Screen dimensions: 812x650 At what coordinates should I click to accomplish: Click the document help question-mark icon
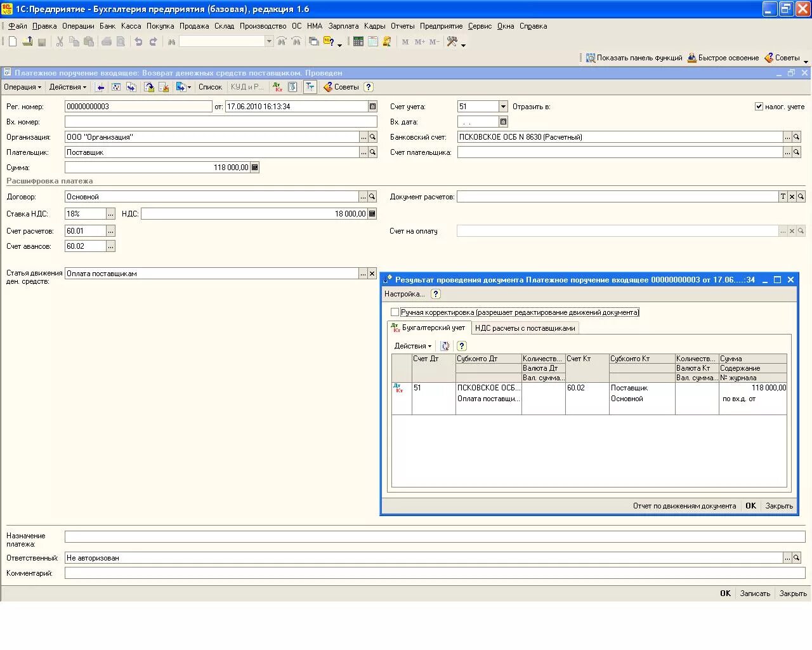click(369, 87)
